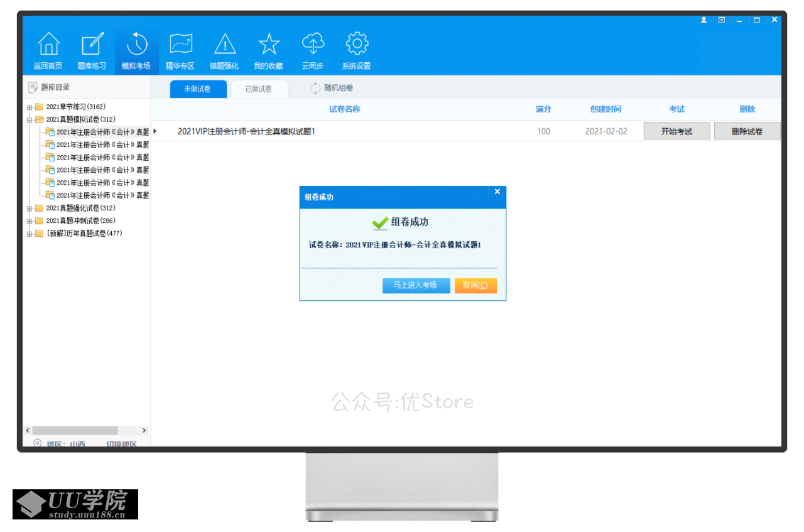Screen dimensions: 804x532
Task: Click 马上进入考场 in the dialog
Action: (x=415, y=285)
